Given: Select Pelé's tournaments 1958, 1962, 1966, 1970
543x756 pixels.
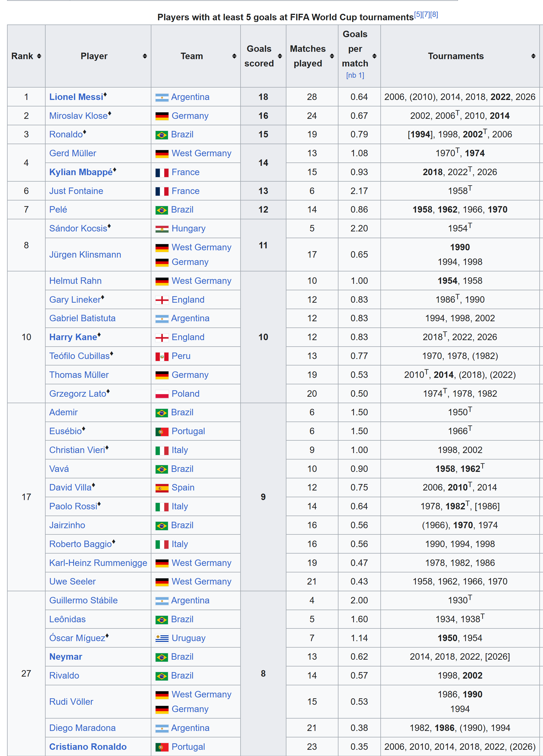Looking at the screenshot, I should pyautogui.click(x=460, y=210).
